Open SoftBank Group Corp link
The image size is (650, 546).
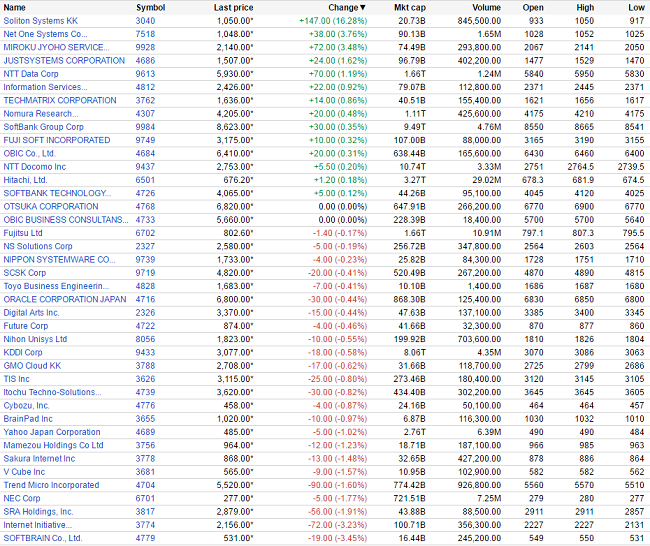(44, 127)
